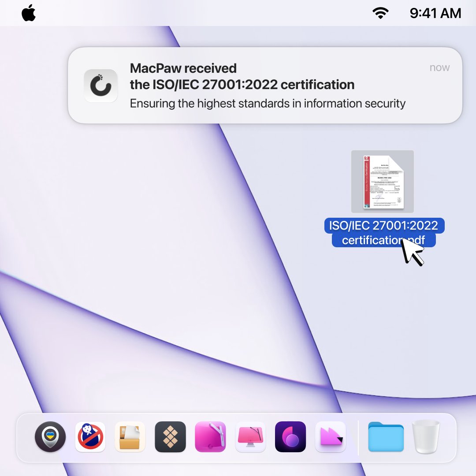Launch Gemini duplicate finder from the Dock
The image size is (476, 476).
click(x=290, y=438)
